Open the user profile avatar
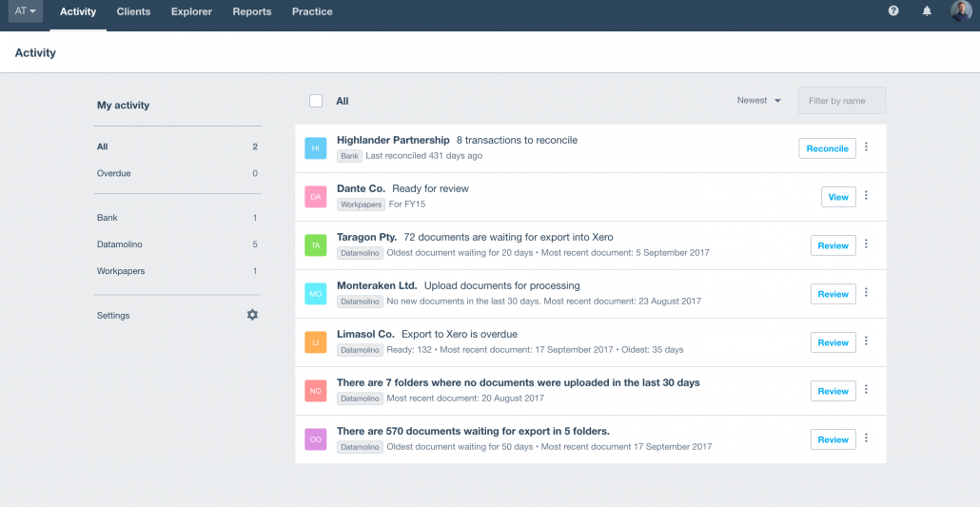The height and width of the screenshot is (507, 980). (x=961, y=11)
